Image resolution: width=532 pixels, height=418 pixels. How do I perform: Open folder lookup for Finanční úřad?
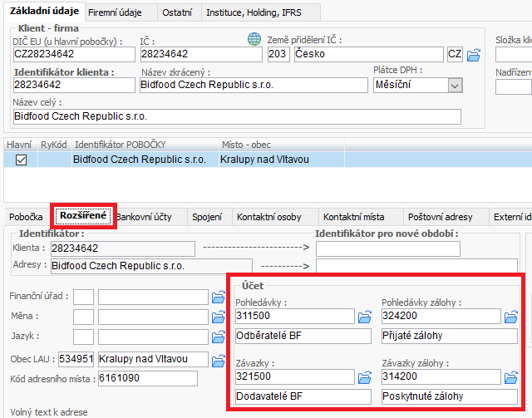tap(219, 297)
